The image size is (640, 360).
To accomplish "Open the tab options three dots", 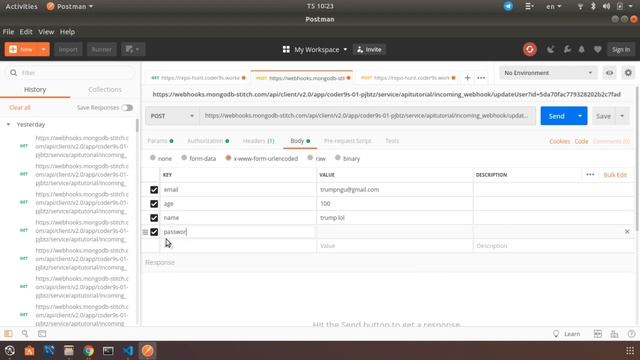I will point(481,78).
